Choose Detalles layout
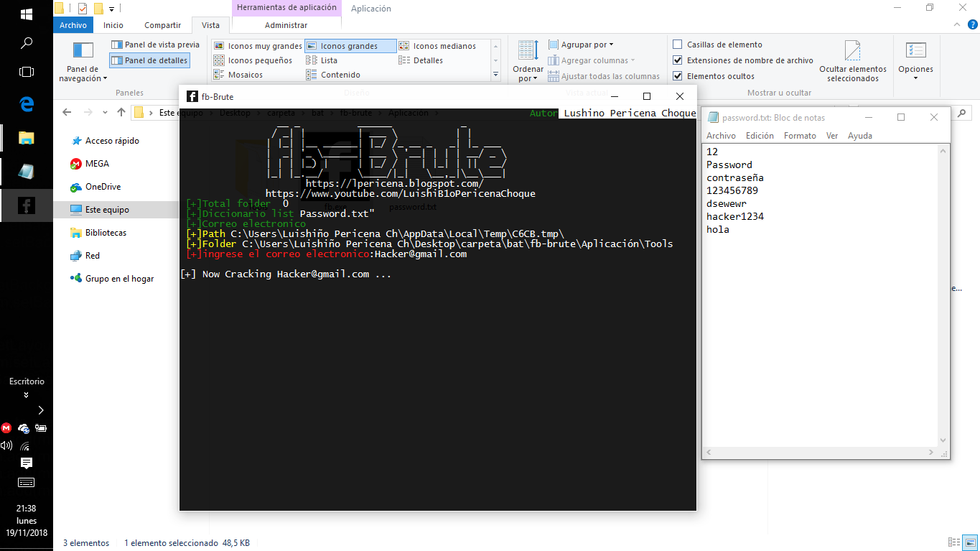Image resolution: width=980 pixels, height=551 pixels. click(x=421, y=60)
